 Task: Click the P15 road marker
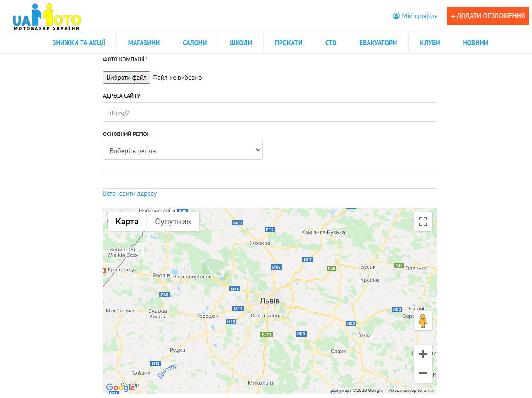pyautogui.click(x=270, y=229)
